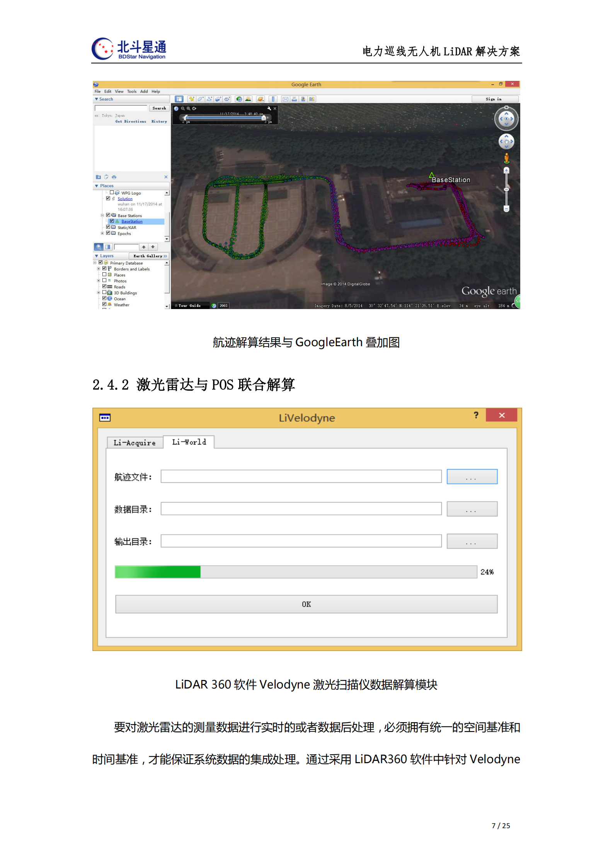This screenshot has width=613, height=868.
Task: Click the Sign in button
Action: coord(494,99)
